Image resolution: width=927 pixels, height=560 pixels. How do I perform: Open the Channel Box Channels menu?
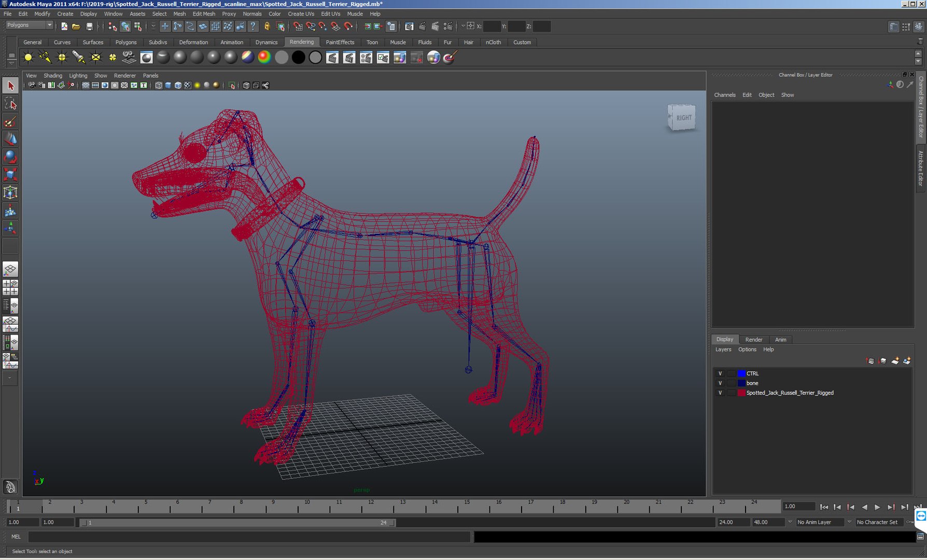tap(725, 95)
